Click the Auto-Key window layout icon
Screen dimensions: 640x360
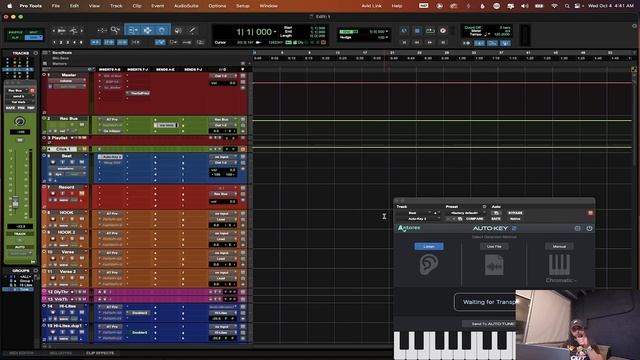pos(577,228)
